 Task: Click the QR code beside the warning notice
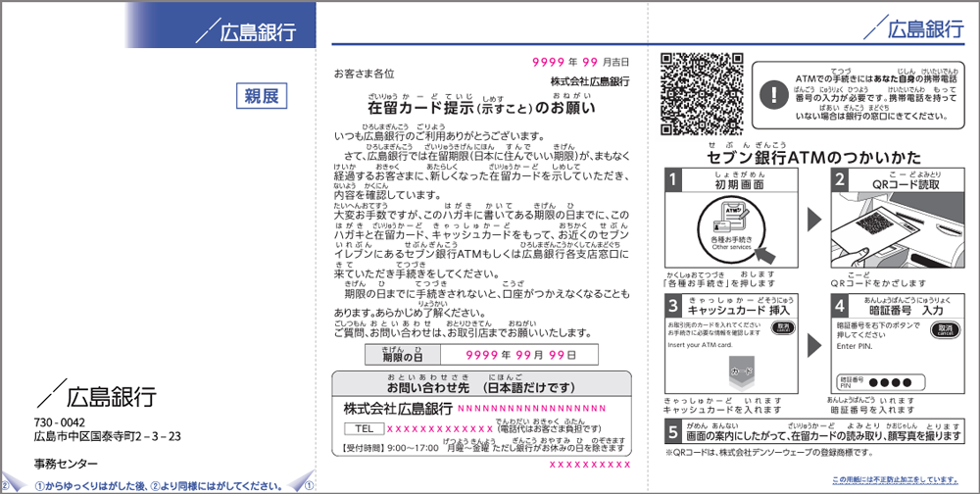[x=702, y=93]
